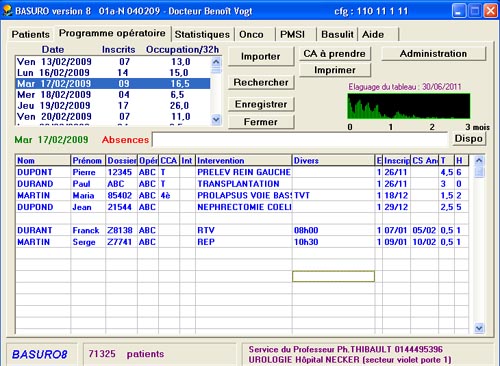The height and width of the screenshot is (366, 500).
Task: Click the Dispo button
Action: click(468, 138)
